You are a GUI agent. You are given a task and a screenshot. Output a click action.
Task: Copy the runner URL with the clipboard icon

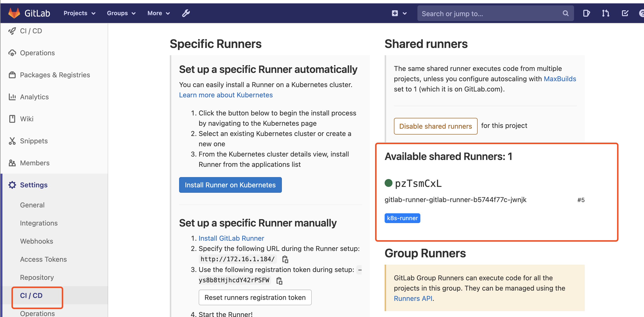point(285,259)
